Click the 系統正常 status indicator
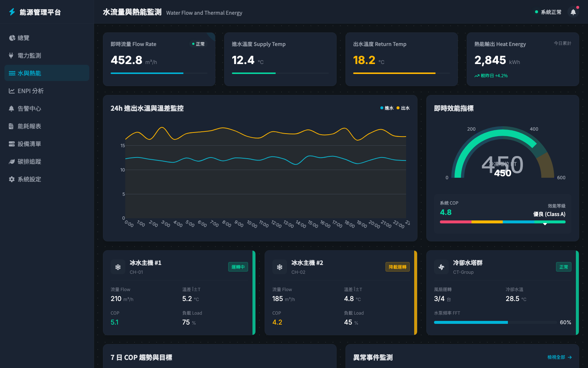 548,12
